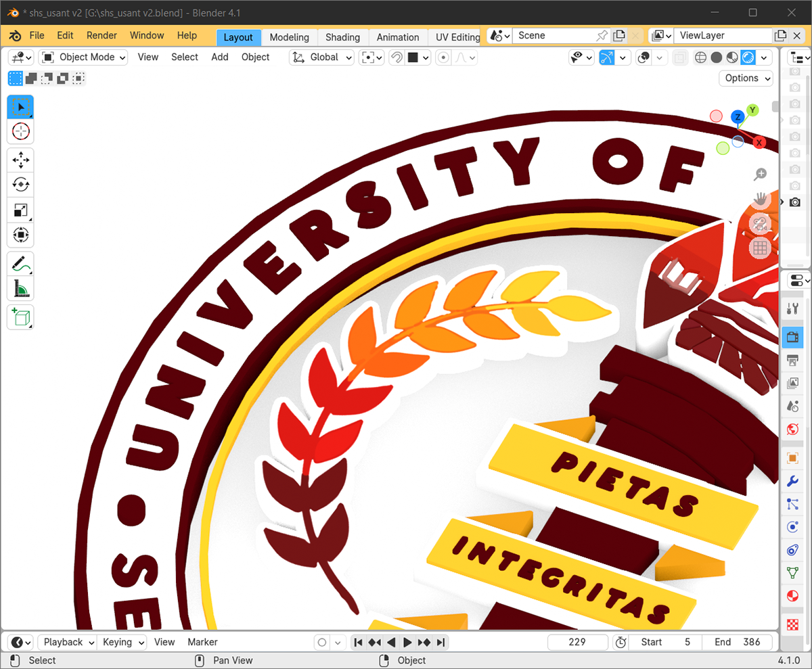Screen dimensions: 812x669
Task: Set selection mode to New
Action: [x=15, y=78]
